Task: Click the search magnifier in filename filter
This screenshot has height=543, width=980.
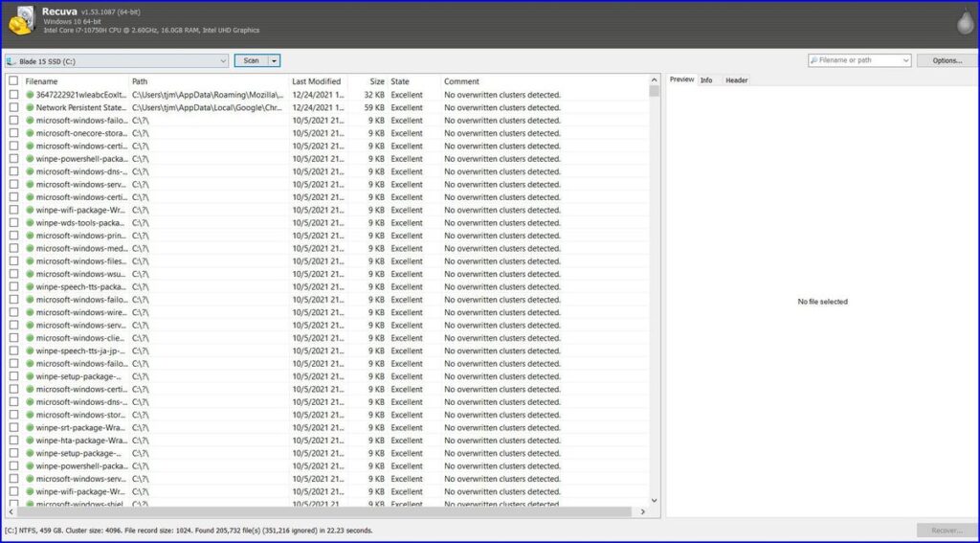Action: (813, 60)
